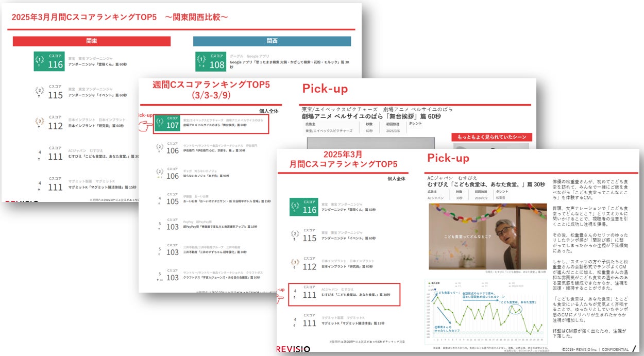
Task: Click Pick-up title むすびえ「こども食堂は、あなた食堂。」篇 30秒
Action: click(x=486, y=184)
